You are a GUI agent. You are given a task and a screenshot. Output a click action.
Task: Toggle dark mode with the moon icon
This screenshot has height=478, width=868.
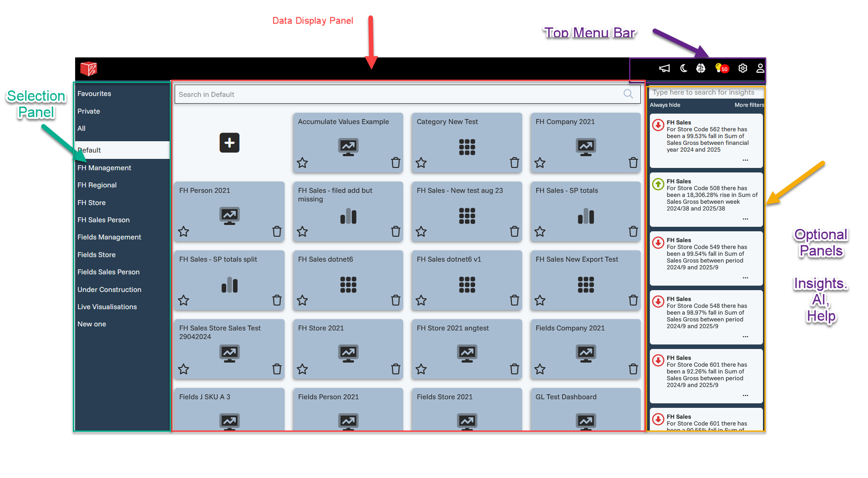(684, 68)
